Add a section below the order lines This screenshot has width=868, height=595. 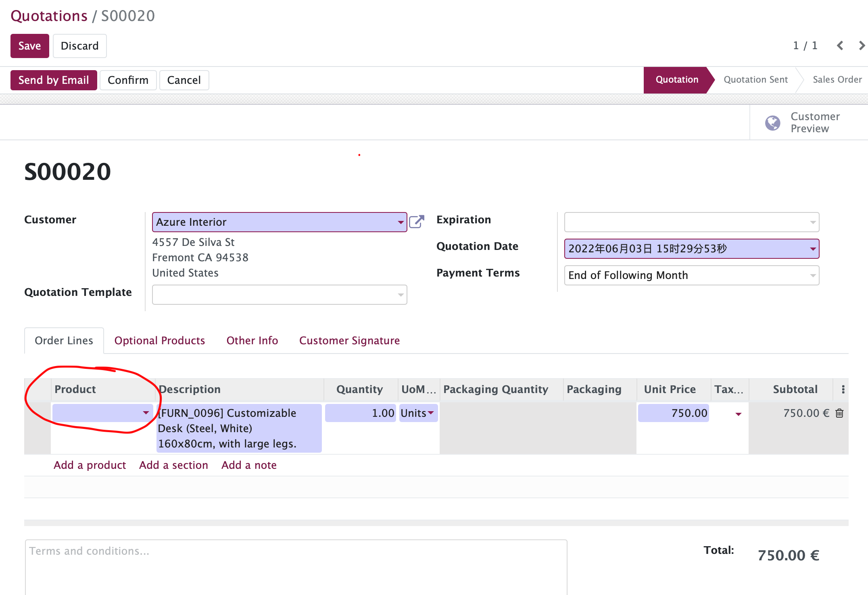173,465
